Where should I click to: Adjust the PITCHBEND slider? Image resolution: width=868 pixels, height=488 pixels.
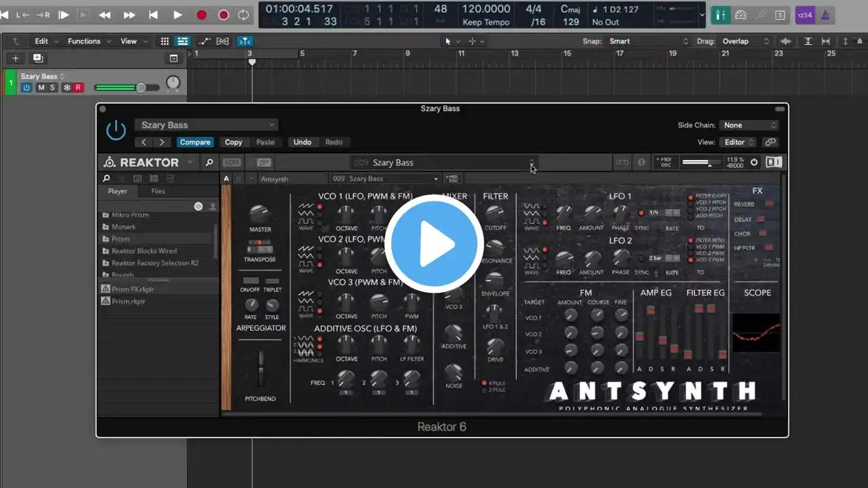(x=260, y=369)
